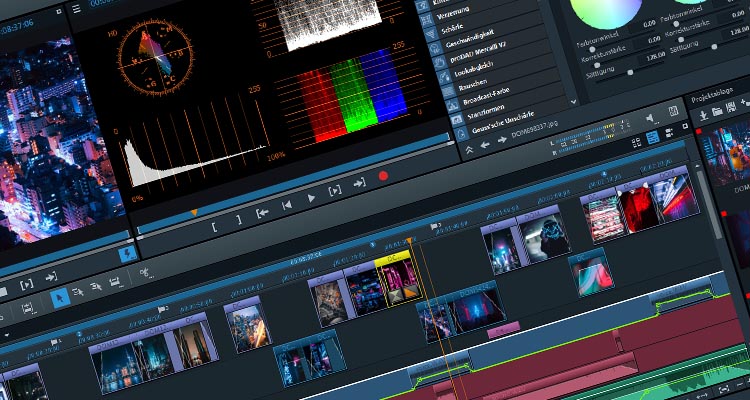The height and width of the screenshot is (400, 750).
Task: Expand effects list with down chevron
Action: (x=574, y=101)
